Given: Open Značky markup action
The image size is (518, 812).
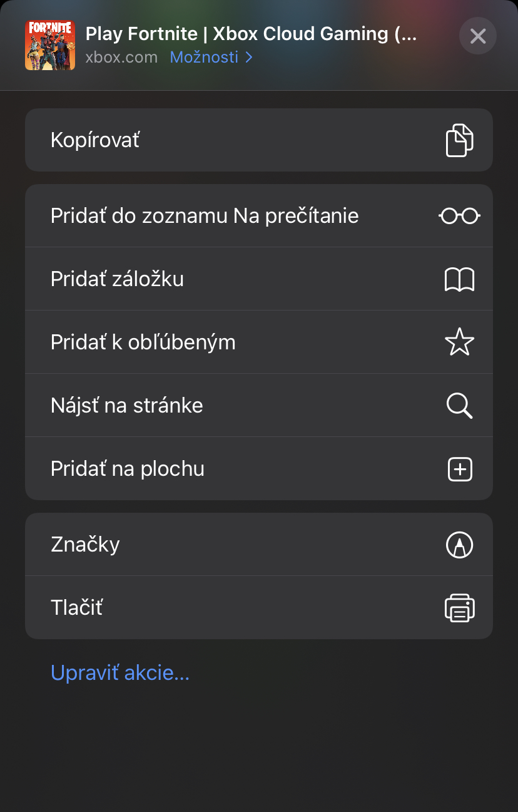Looking at the screenshot, I should [259, 545].
